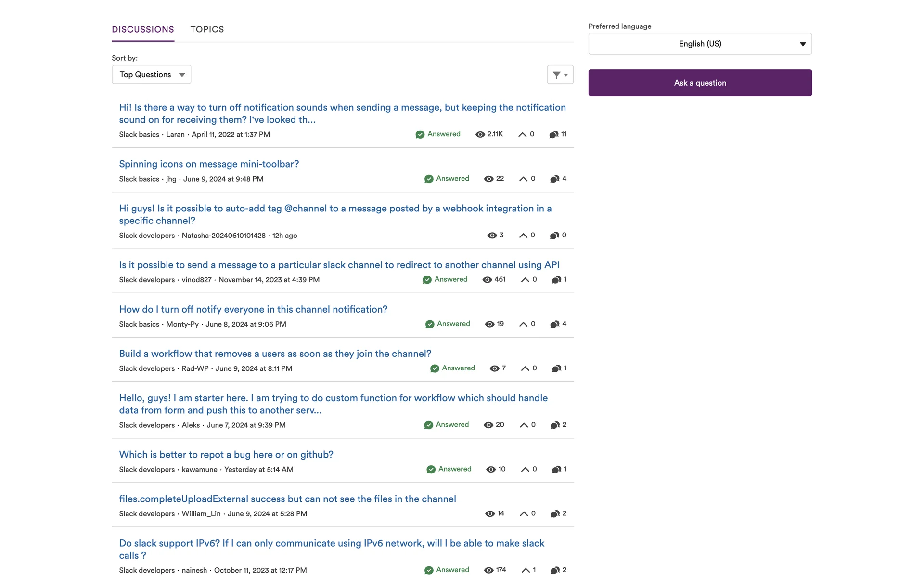Viewport: 924px width, 578px height.
Task: Open Spinning icons on message mini-toolbar question
Action: 209,164
